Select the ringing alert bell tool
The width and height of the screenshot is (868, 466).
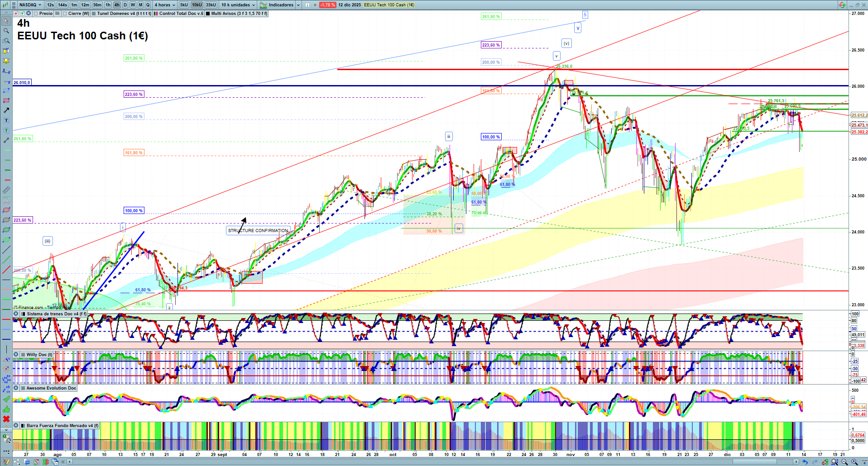6,61
